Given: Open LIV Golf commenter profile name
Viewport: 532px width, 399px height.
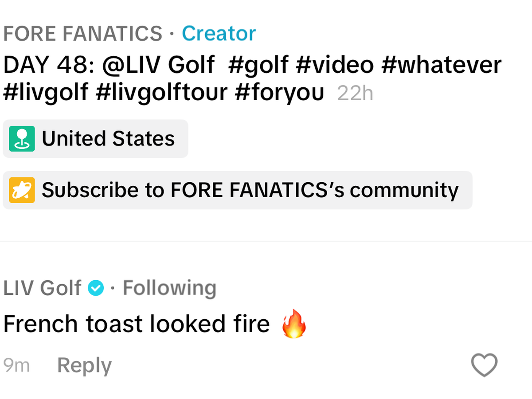Looking at the screenshot, I should click(x=42, y=288).
